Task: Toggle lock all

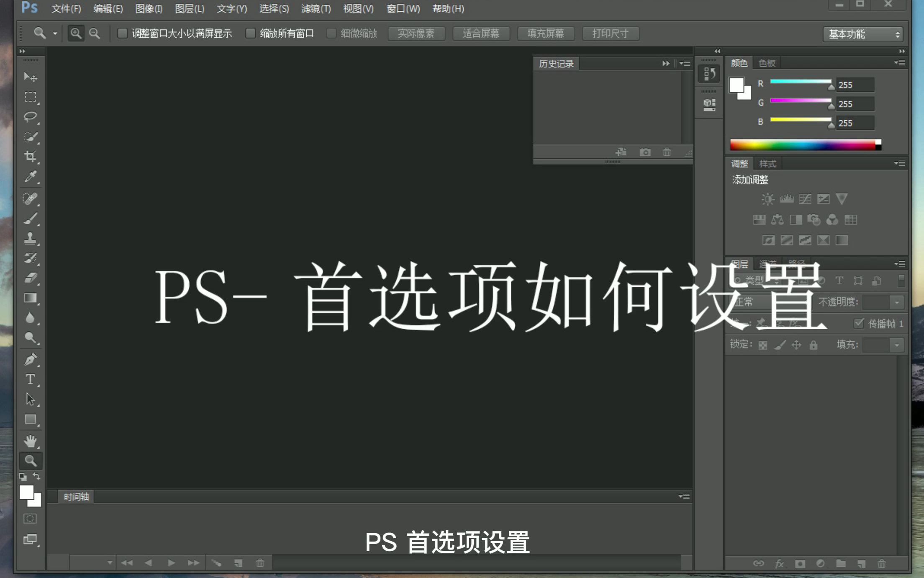Action: [x=813, y=345]
